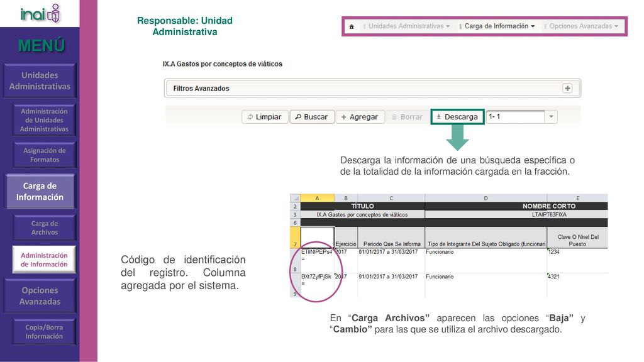The height and width of the screenshot is (362, 644).
Task: Click the 'Periodo Que Se Informa' heading
Action: (391, 238)
